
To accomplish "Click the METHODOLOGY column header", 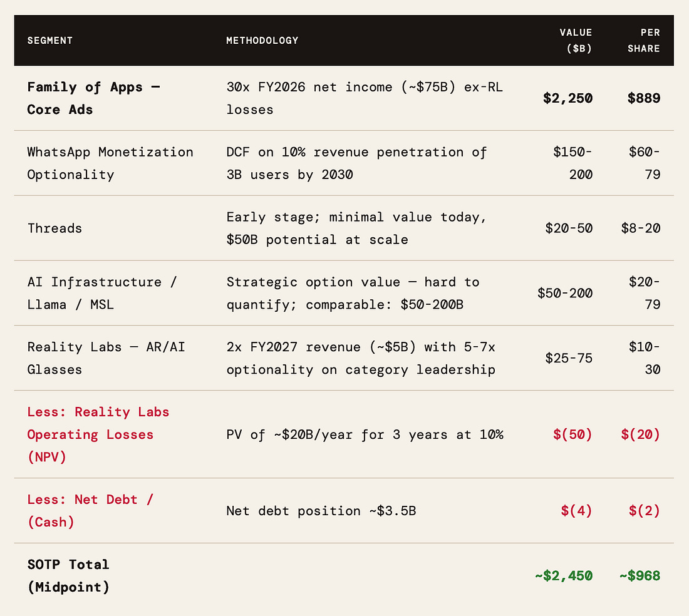I will coord(262,41).
